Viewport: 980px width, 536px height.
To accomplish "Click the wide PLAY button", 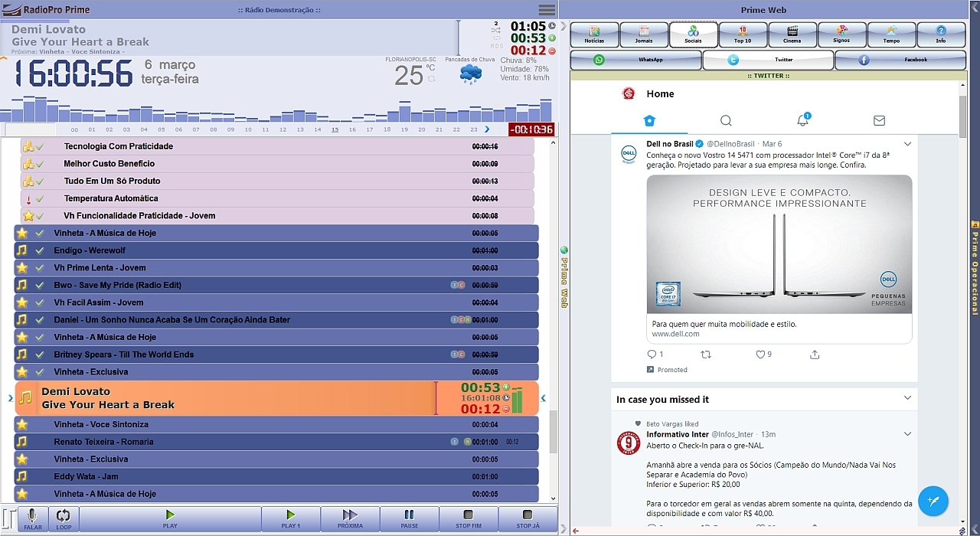I will point(170,519).
